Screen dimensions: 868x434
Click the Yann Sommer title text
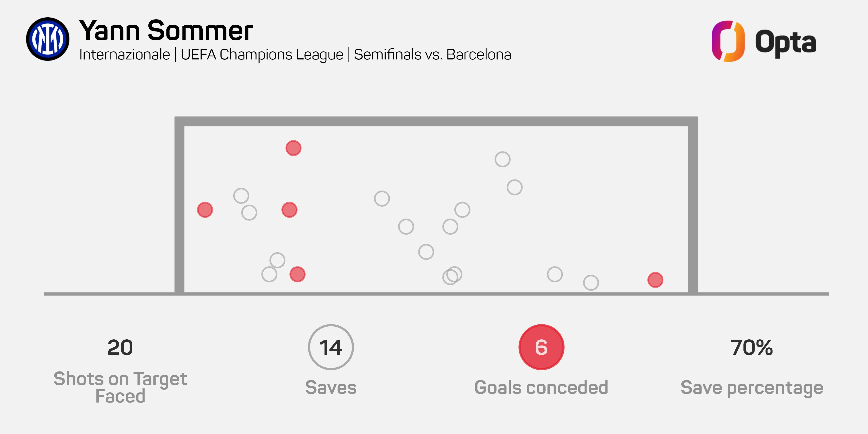(x=166, y=30)
